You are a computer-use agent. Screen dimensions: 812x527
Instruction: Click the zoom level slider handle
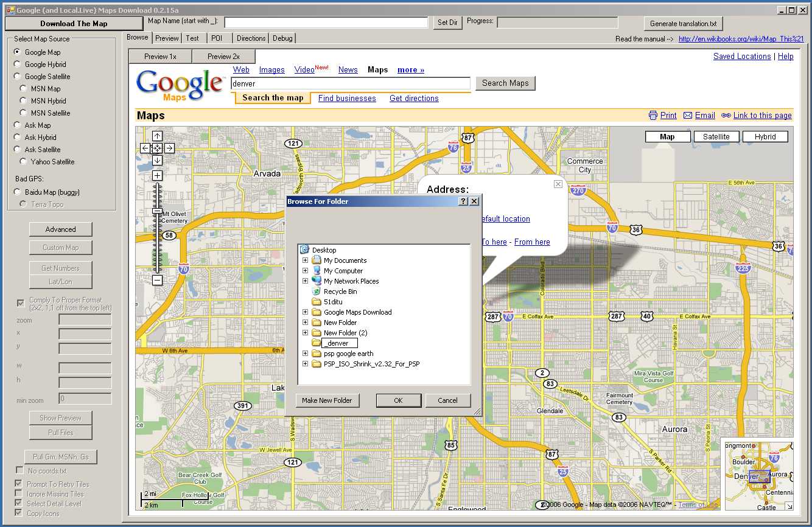(x=157, y=211)
